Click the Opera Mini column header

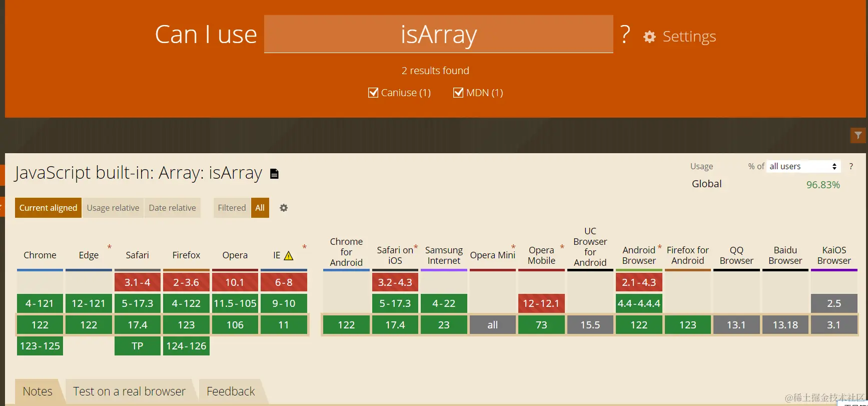point(492,255)
